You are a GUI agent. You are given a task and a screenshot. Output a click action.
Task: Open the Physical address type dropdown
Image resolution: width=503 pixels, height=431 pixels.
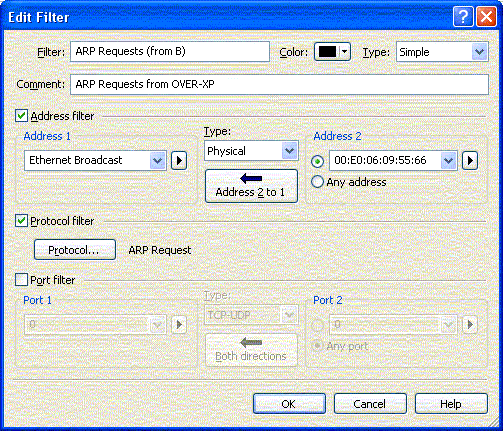tap(289, 151)
